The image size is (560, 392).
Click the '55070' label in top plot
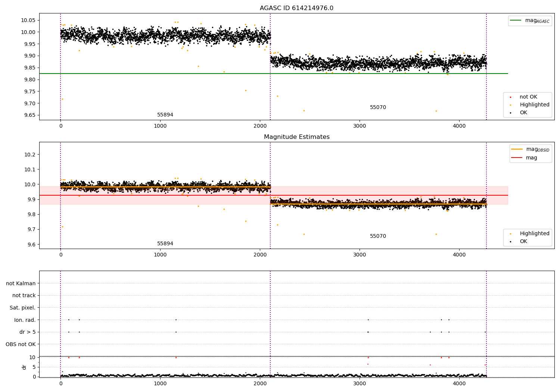click(378, 108)
